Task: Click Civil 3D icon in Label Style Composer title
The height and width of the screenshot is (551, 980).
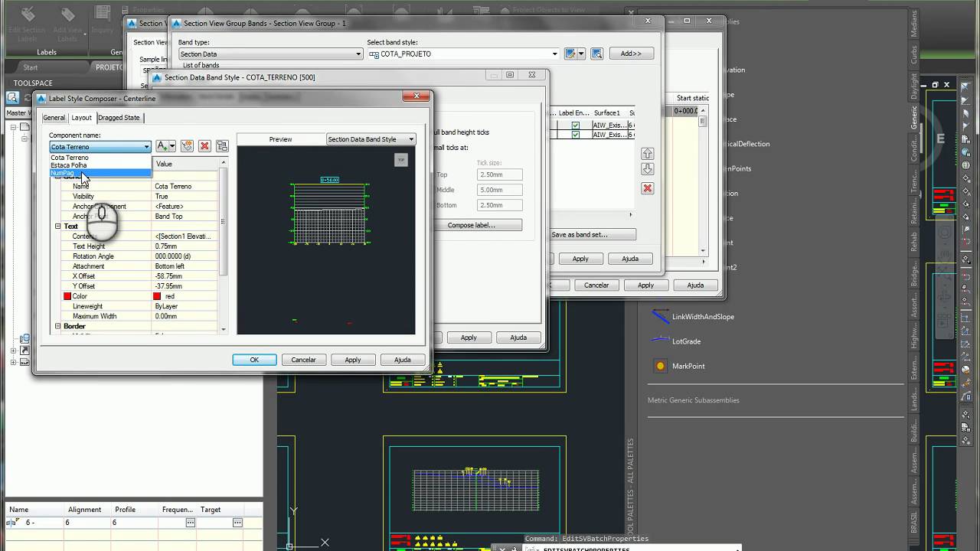Action: 41,98
